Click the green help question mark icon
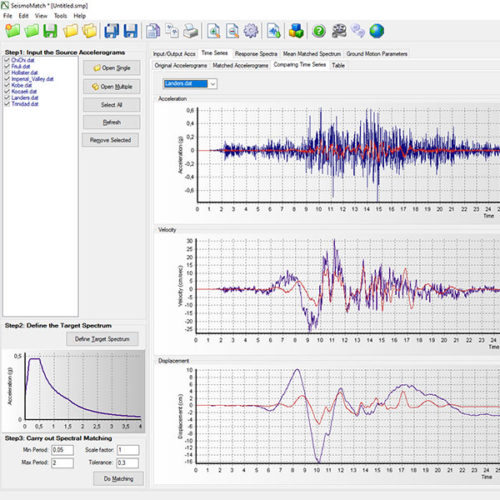 [319, 31]
